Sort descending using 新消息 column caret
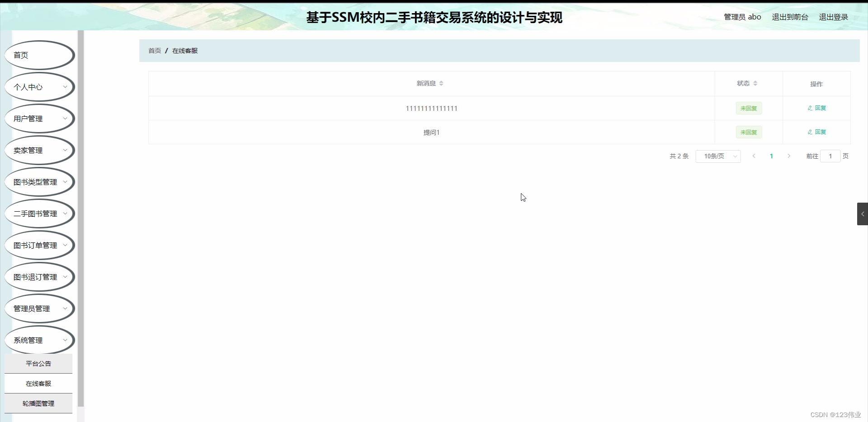This screenshot has height=422, width=868. click(441, 85)
